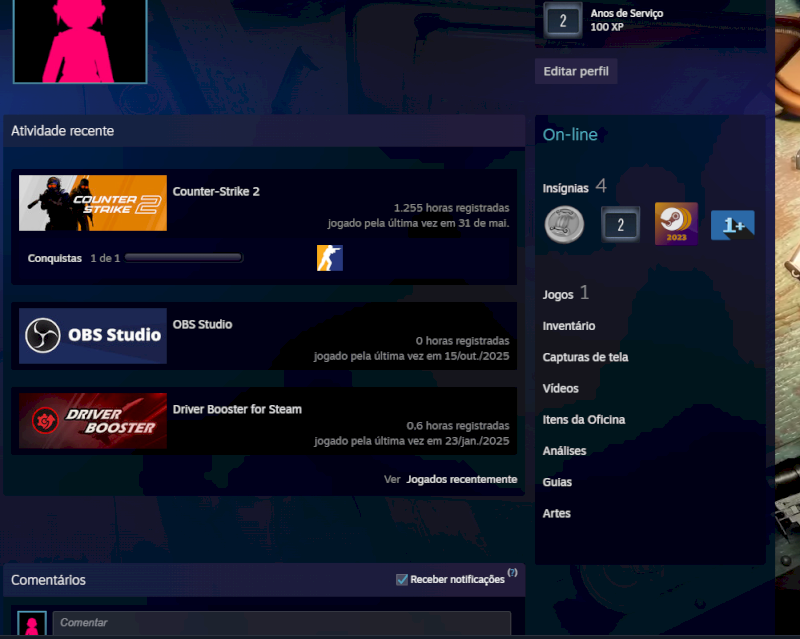Click the Editar perfil button

(576, 71)
